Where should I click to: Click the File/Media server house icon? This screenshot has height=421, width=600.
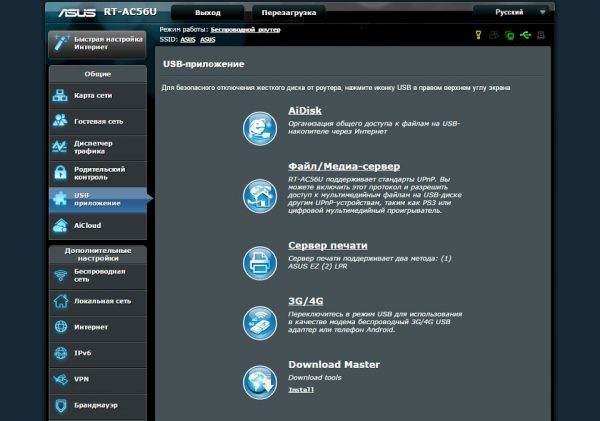coord(260,196)
